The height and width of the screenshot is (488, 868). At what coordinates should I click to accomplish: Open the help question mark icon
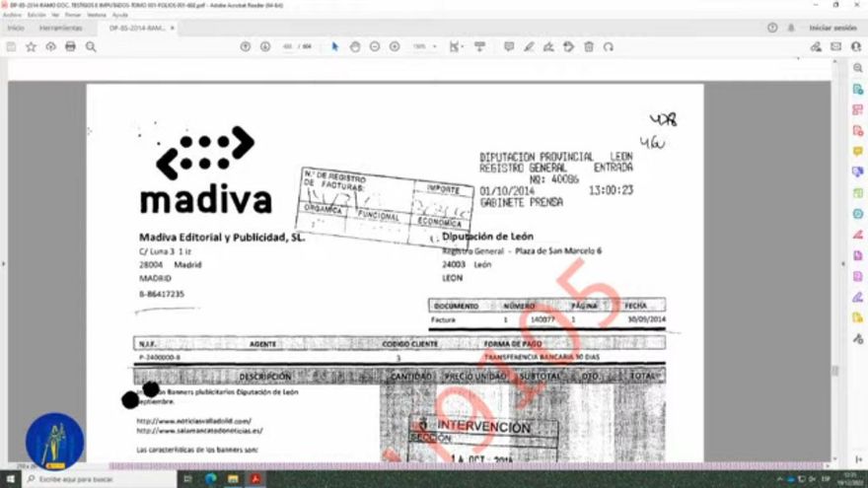[x=772, y=28]
